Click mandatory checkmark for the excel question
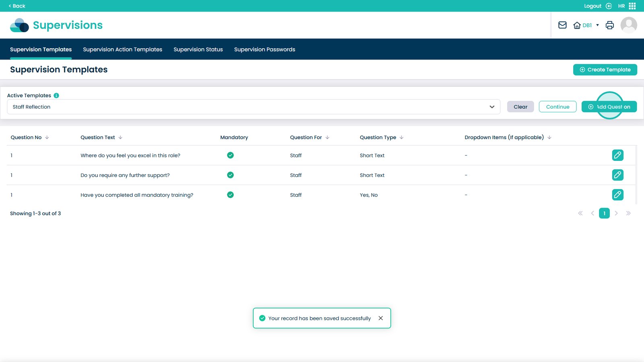644x362 pixels. coord(230,155)
